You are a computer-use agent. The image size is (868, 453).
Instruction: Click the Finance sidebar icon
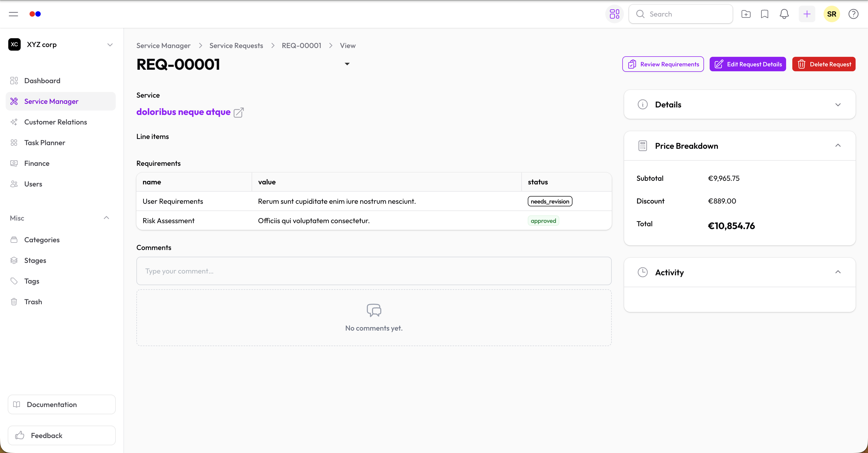pos(14,163)
